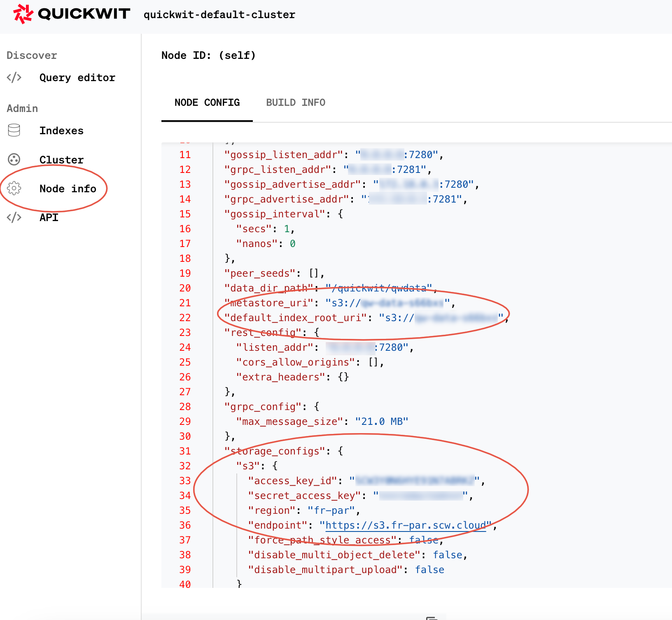Click the Query editor code icon

point(14,77)
